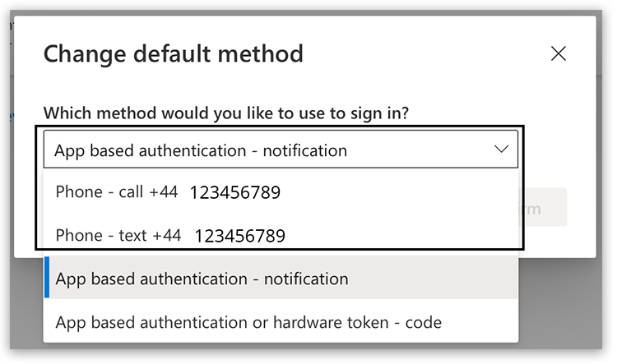The width and height of the screenshot is (617, 364).
Task: Click the dropdown chevron arrow
Action: coord(501,150)
